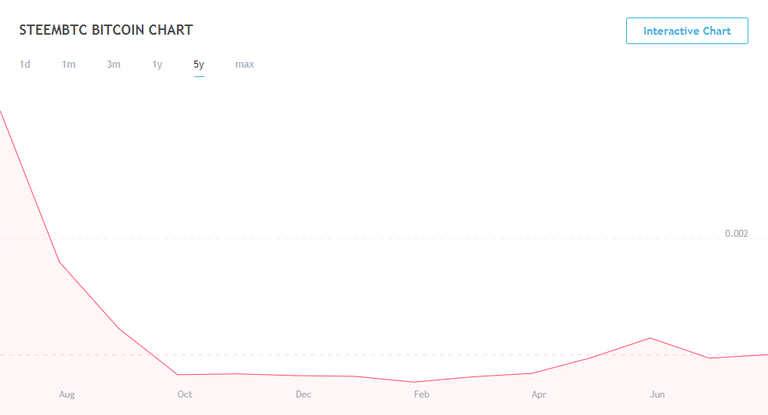Viewport: 768px width, 415px height.
Task: Click the Apr axis label
Action: point(539,394)
